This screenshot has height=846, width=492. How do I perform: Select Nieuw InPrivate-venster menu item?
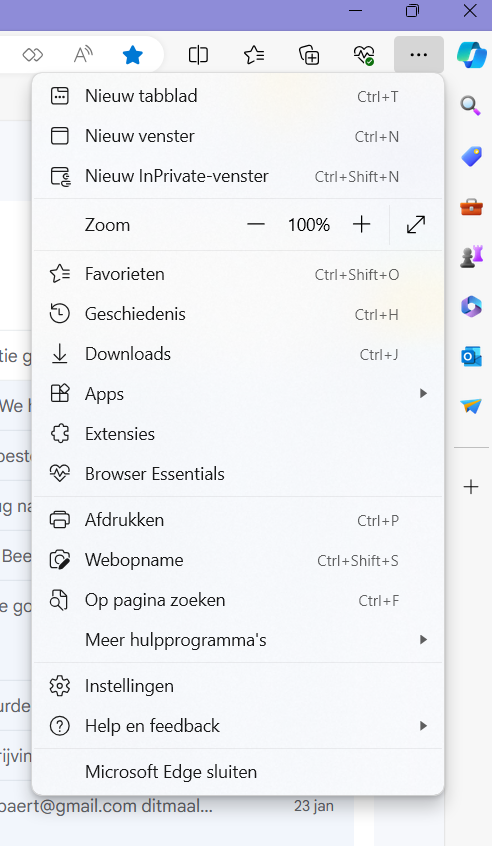[x=238, y=176]
